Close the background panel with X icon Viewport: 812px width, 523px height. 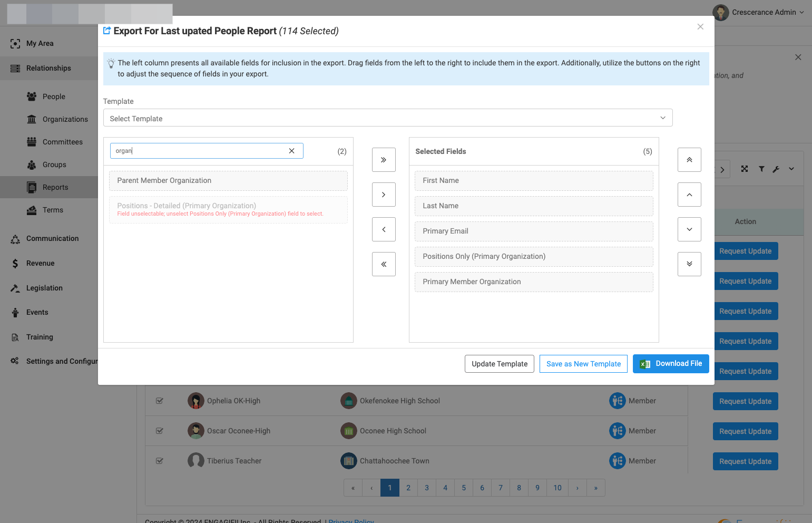[798, 57]
